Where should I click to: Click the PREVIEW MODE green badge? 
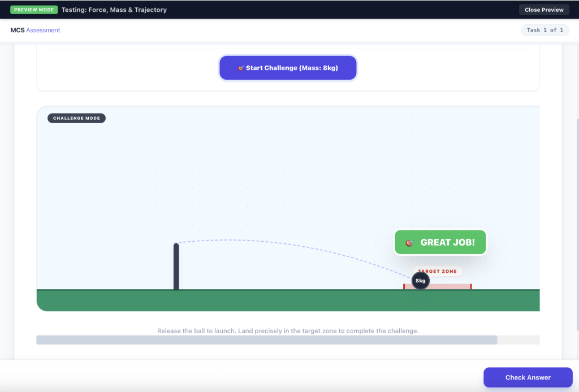(x=34, y=10)
